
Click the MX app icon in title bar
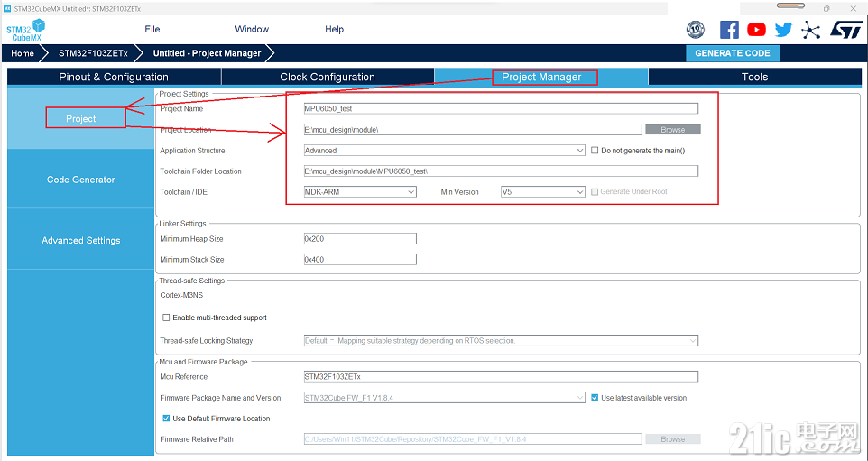(x=7, y=9)
